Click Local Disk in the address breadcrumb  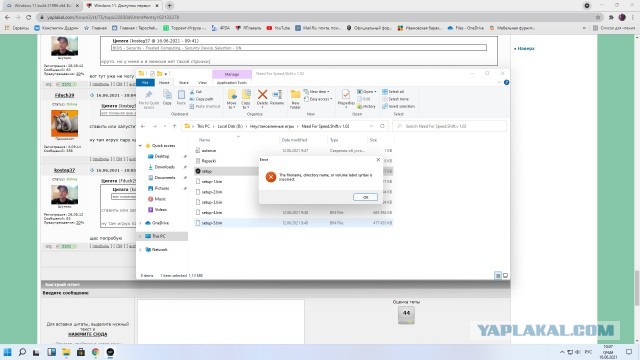coord(230,127)
